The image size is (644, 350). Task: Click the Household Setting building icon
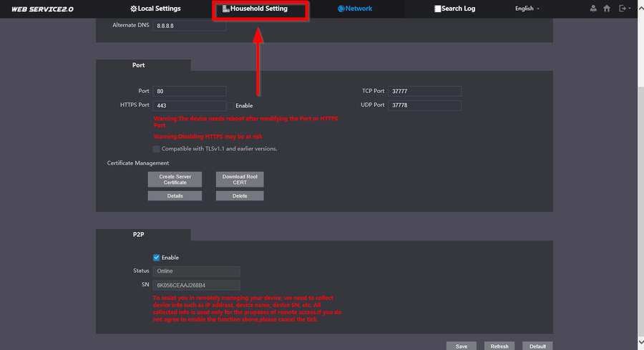pyautogui.click(x=225, y=9)
